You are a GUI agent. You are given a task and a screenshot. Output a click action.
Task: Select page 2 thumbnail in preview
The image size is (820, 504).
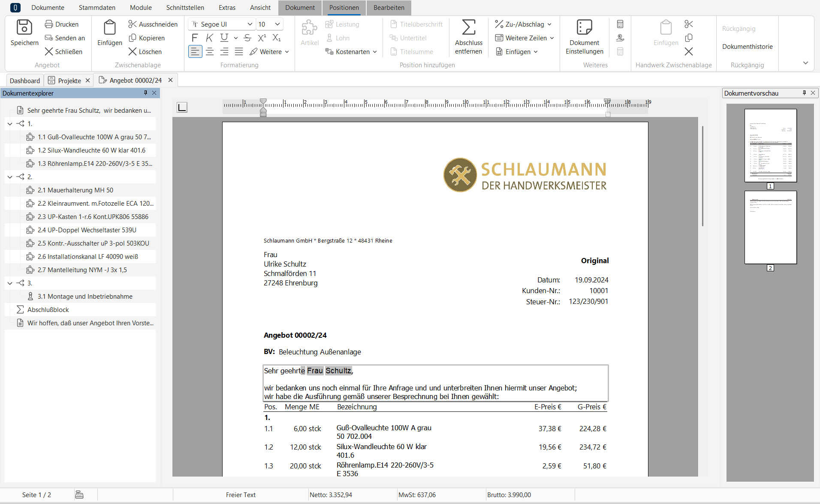(x=771, y=228)
